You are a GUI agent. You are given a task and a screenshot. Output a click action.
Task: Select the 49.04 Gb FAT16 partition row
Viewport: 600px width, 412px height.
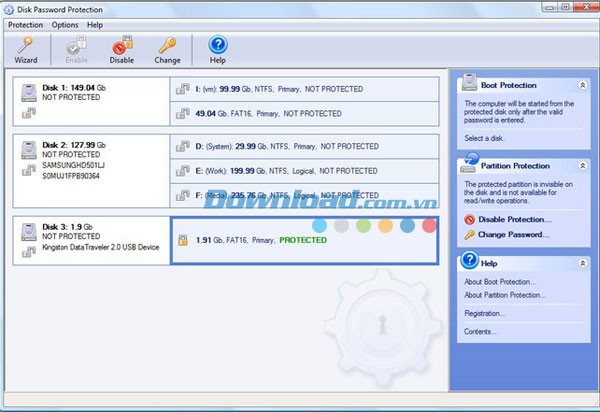coord(304,114)
